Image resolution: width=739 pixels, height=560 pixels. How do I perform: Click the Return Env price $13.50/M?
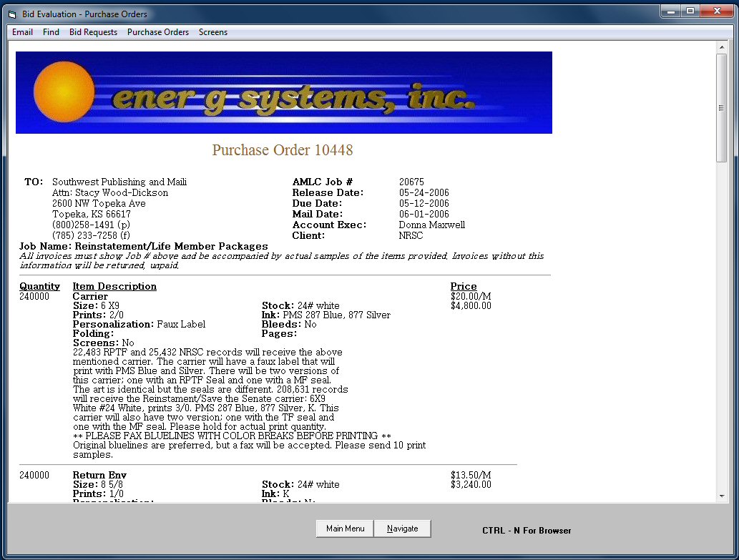(x=471, y=475)
